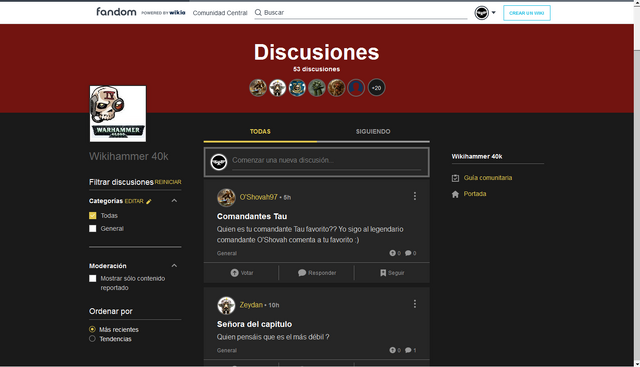Collapse the Categorías section chevron
Image resolution: width=640 pixels, height=367 pixels.
(x=174, y=201)
